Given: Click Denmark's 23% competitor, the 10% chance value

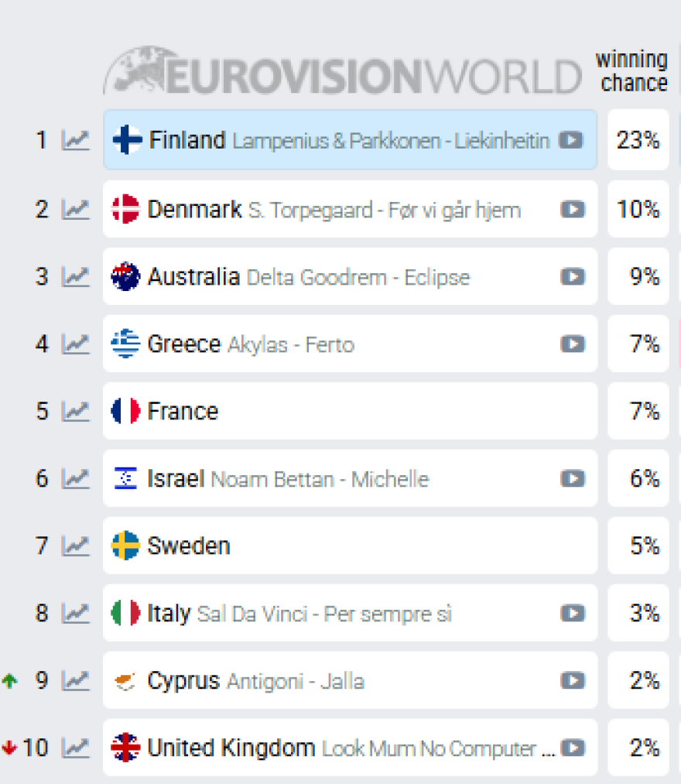Looking at the screenshot, I should pos(639,208).
